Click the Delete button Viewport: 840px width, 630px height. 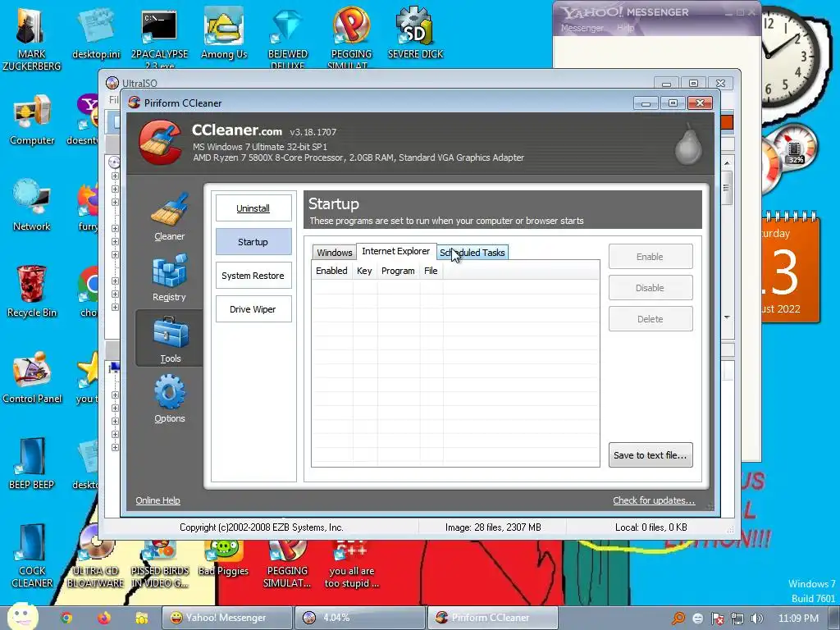click(651, 319)
